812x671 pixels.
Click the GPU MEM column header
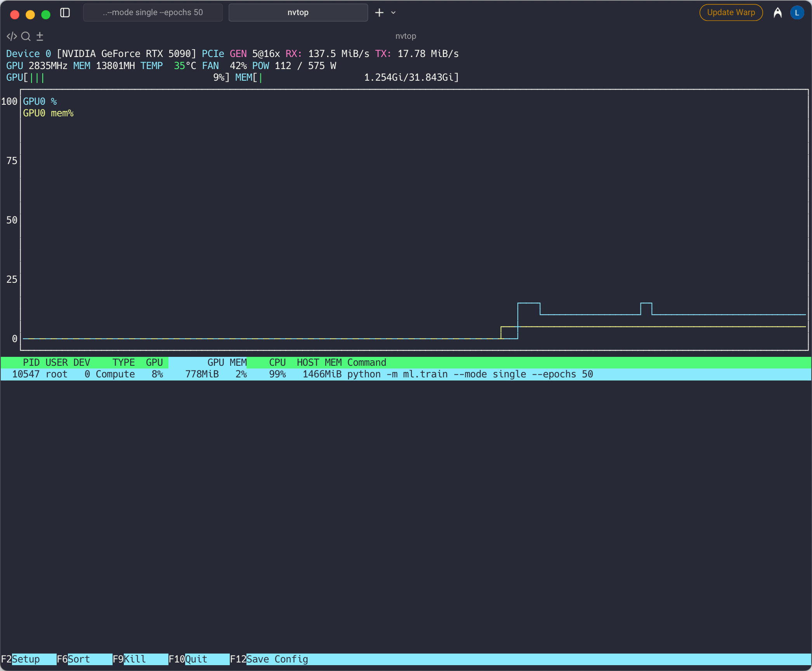click(227, 363)
